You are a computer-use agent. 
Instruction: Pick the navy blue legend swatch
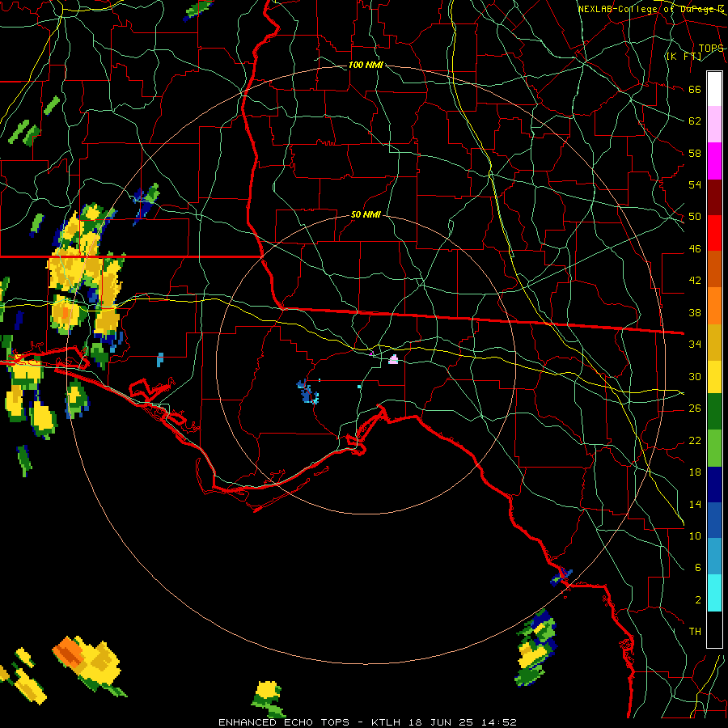(x=714, y=485)
